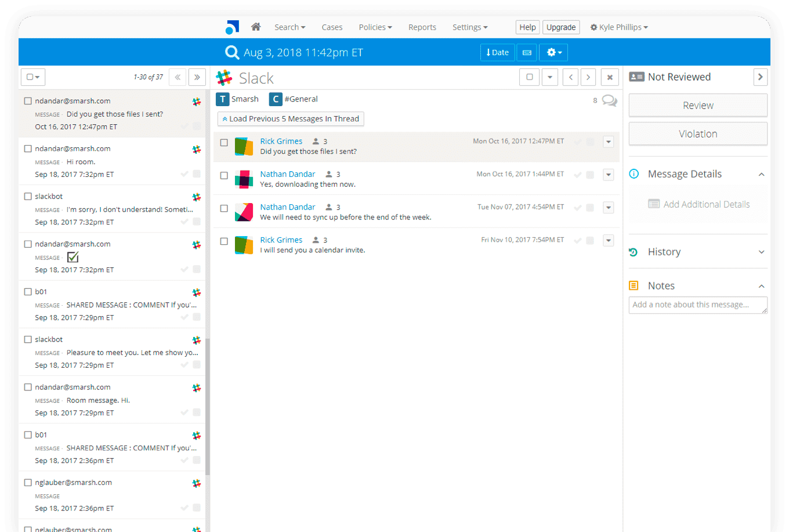Click the Smarsh logo icon
Screen dimensions: 789x532
click(x=232, y=27)
